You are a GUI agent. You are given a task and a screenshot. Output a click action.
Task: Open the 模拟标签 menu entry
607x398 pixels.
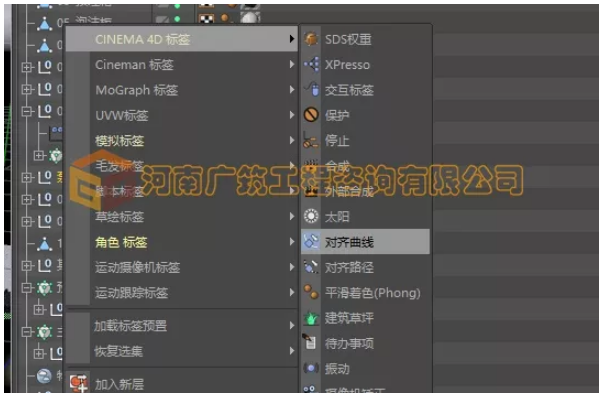point(182,141)
